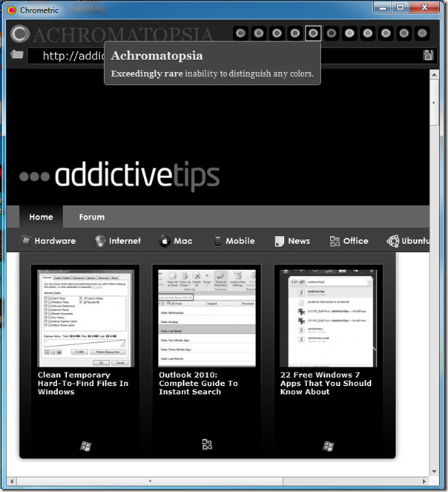Select the first vision mode circle in the row
The height and width of the screenshot is (492, 448).
point(240,33)
